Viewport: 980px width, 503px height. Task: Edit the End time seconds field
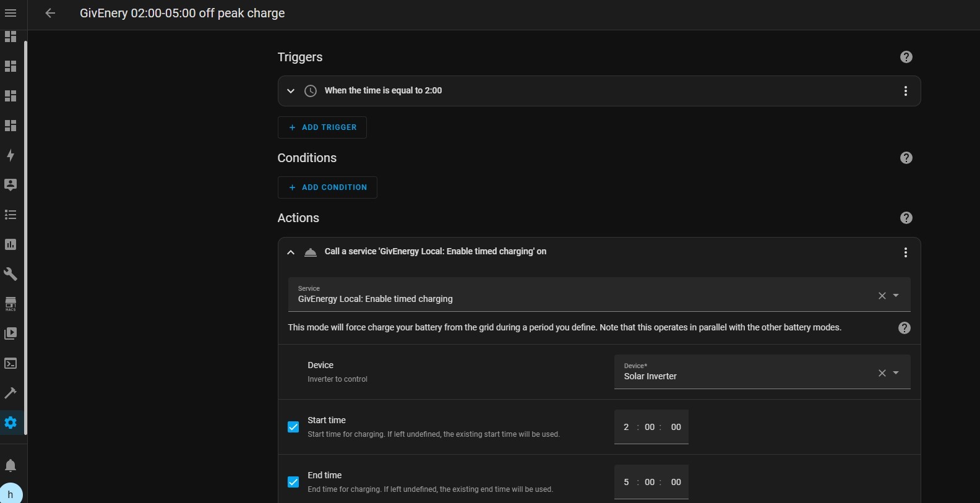[676, 482]
